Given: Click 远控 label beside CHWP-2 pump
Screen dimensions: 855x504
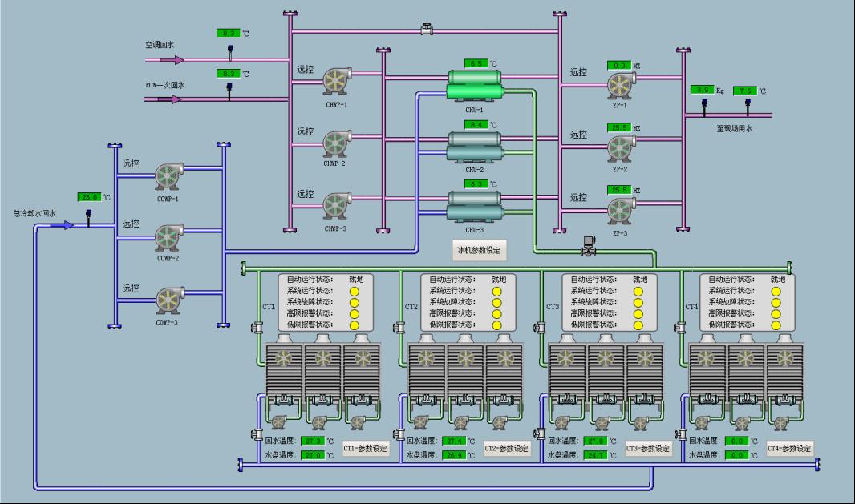Looking at the screenshot, I should click(x=306, y=132).
